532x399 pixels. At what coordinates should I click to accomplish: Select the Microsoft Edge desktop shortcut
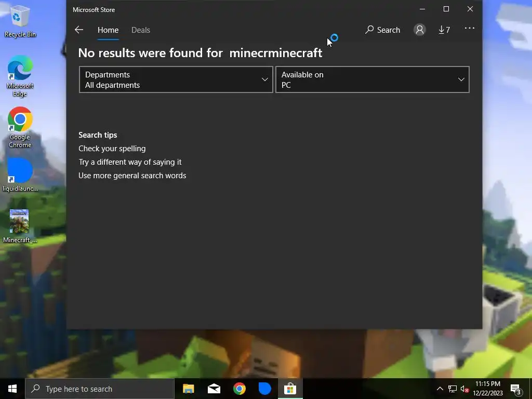pyautogui.click(x=20, y=76)
